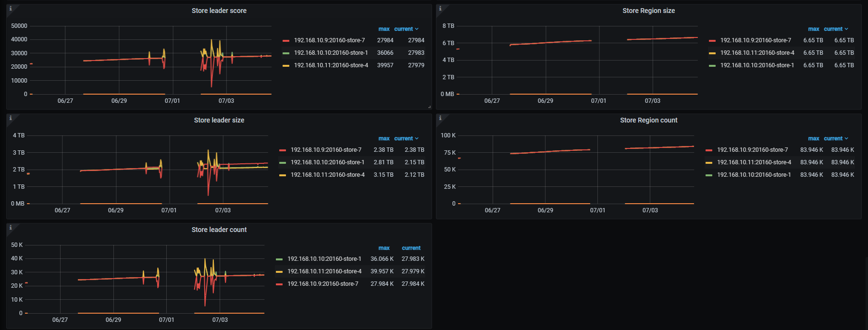This screenshot has height=330, width=868.
Task: Toggle store-7 series in Store leader score legend
Action: pos(329,40)
